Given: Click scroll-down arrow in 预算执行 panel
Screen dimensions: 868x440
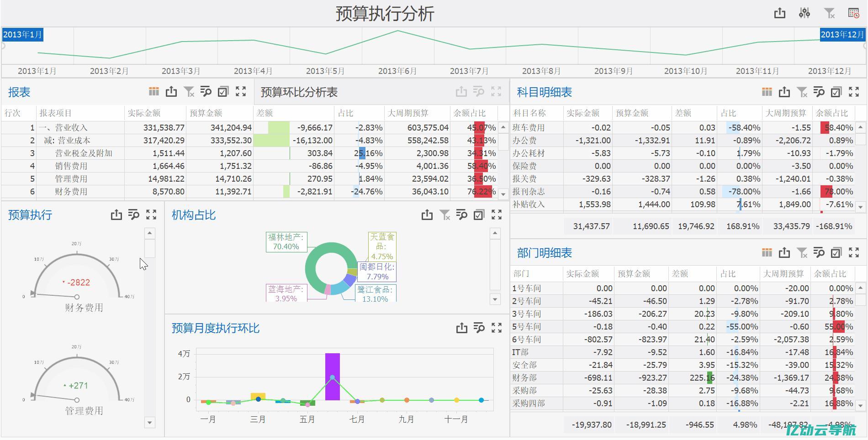Looking at the screenshot, I should click(x=150, y=422).
